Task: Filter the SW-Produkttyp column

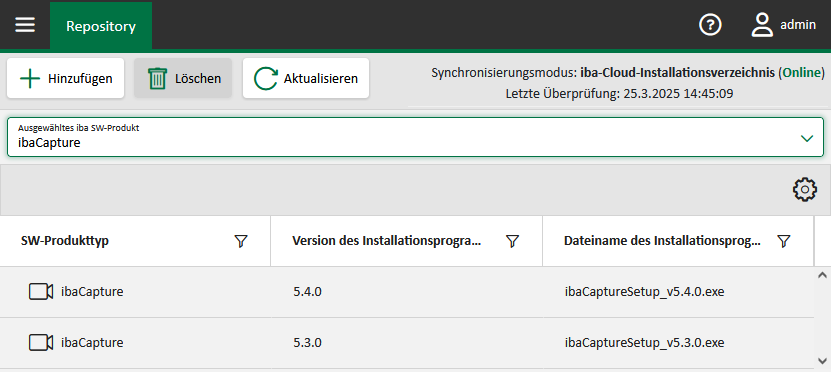Action: (241, 241)
